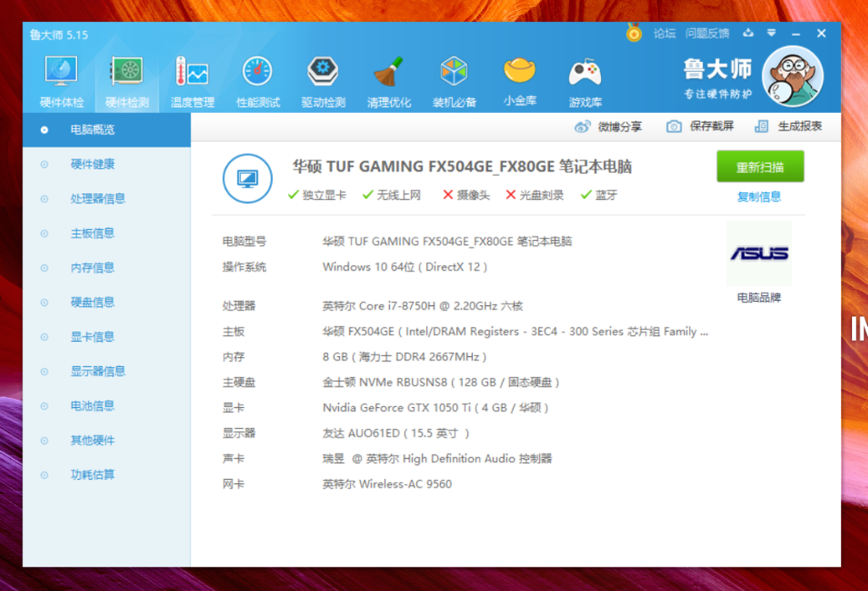Click the sound card value High Definition Audio
This screenshot has height=591, width=868.
pyautogui.click(x=437, y=459)
